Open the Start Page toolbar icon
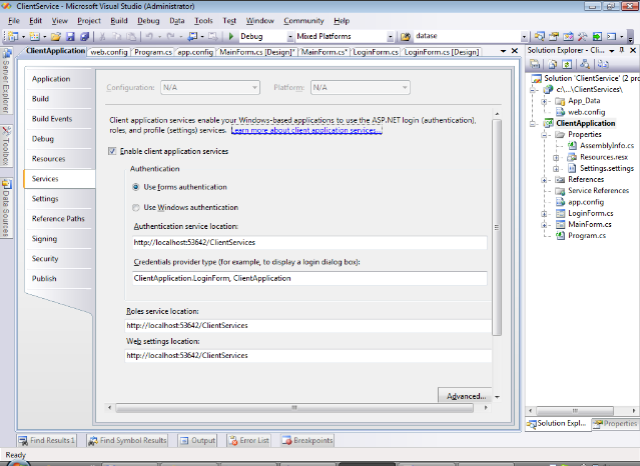640x466 pixels. tap(597, 37)
